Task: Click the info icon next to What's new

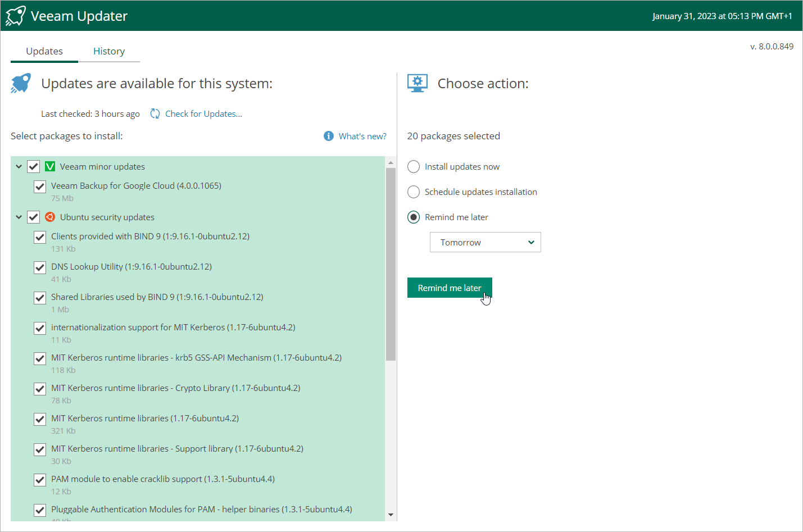Action: coord(329,136)
